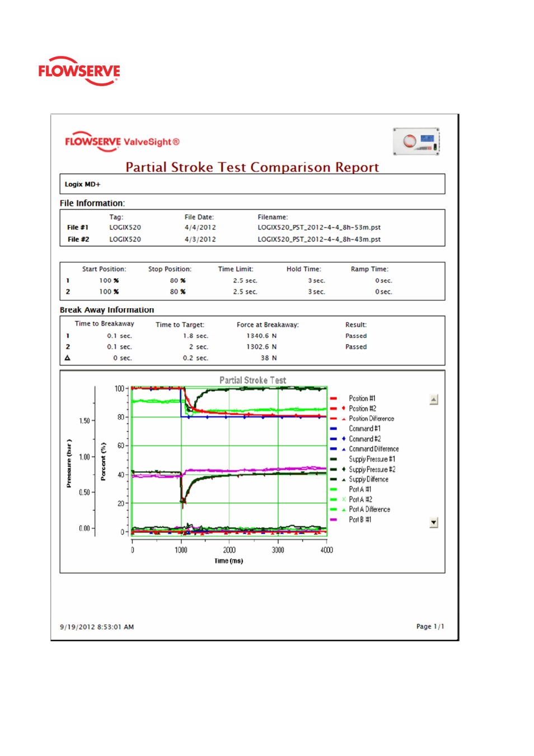Click filename LOGIX520_PST_2012-4-4_8h-53m.pst
The image size is (534, 756).
[319, 227]
